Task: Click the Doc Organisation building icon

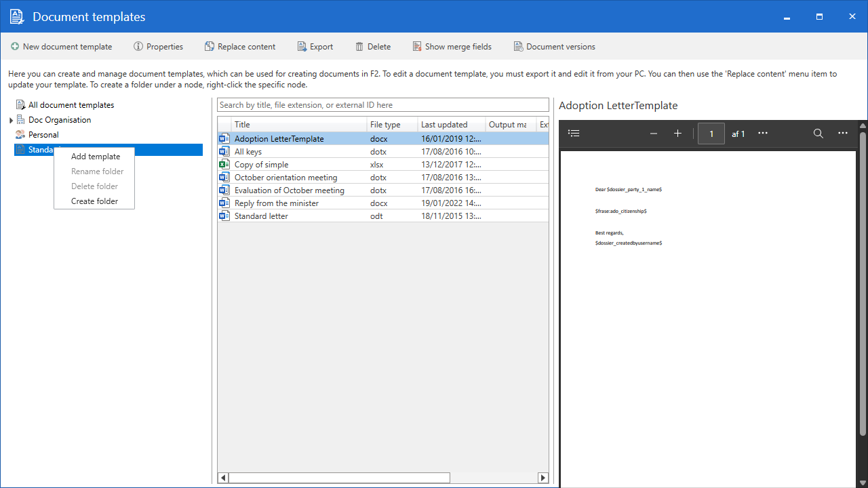Action: [x=20, y=120]
